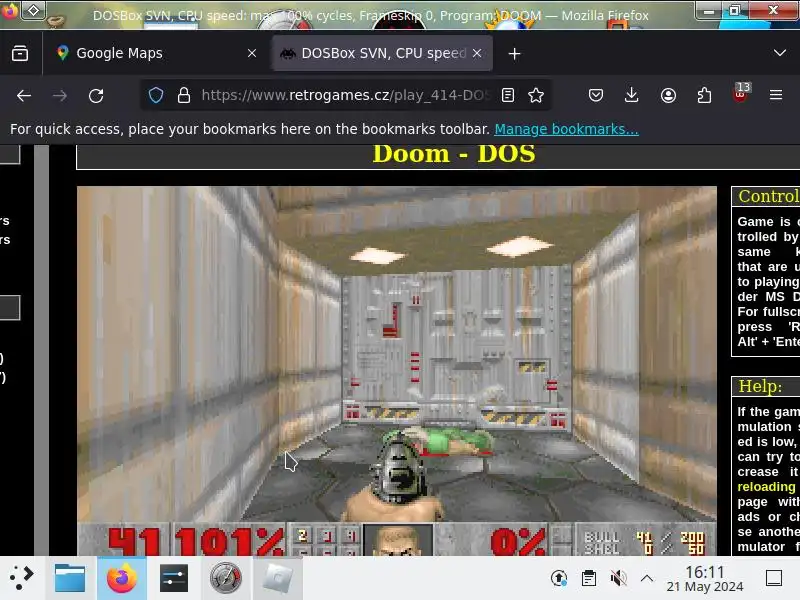The height and width of the screenshot is (600, 800).
Task: Close the Google Maps tab
Action: coord(252,53)
